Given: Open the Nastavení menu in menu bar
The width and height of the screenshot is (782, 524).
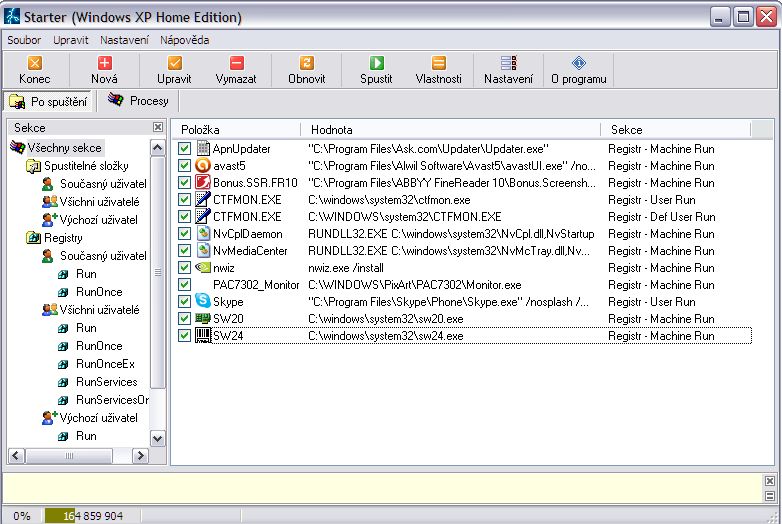Looking at the screenshot, I should click(124, 40).
